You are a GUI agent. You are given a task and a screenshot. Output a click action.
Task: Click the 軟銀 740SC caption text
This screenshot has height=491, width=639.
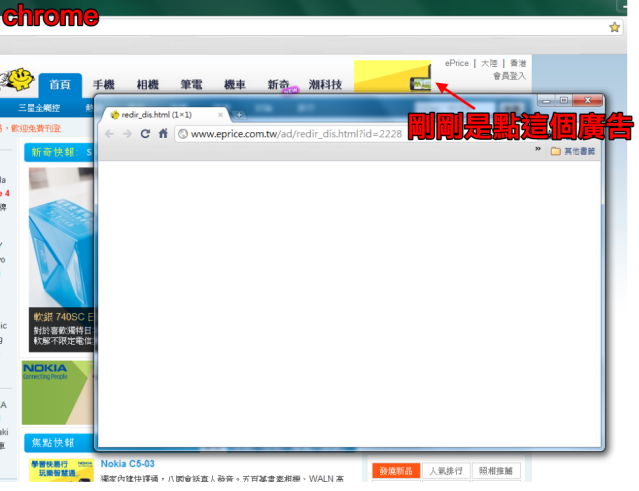click(63, 317)
